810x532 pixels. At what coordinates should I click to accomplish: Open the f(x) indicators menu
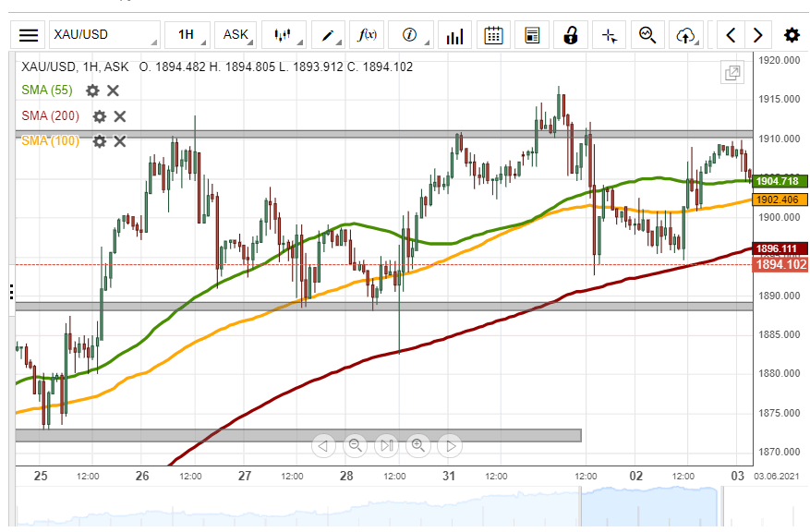368,35
